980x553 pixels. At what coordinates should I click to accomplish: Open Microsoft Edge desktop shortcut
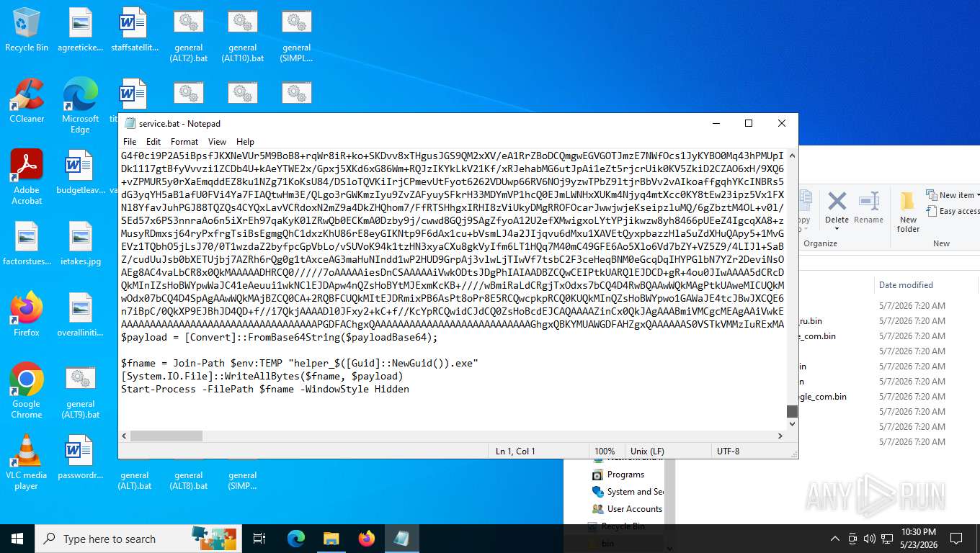click(80, 106)
